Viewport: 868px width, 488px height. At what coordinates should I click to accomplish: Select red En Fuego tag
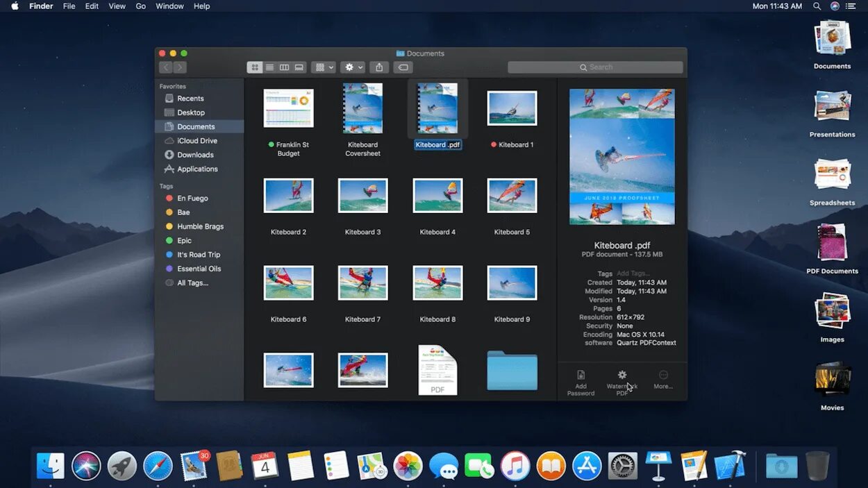pyautogui.click(x=199, y=199)
